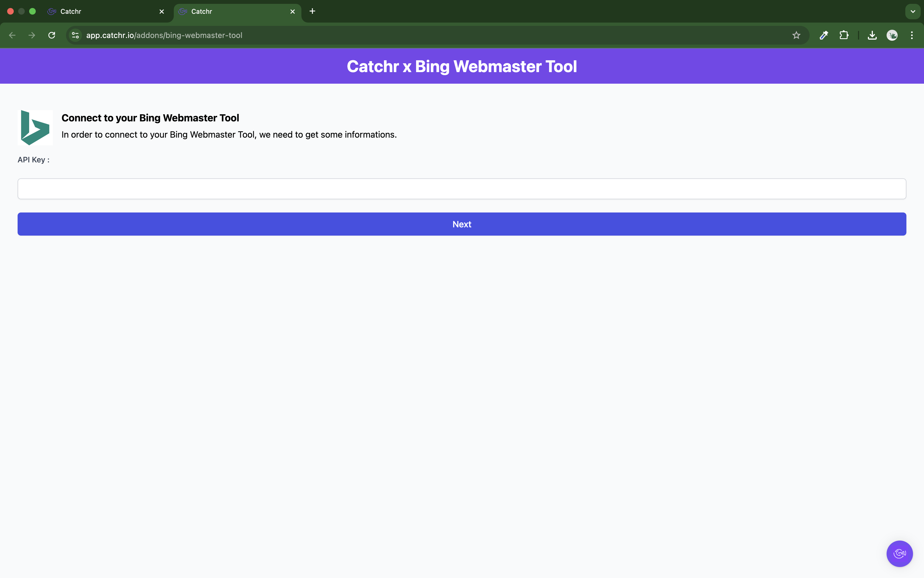Go forward in browser history
924x578 pixels.
(32, 35)
